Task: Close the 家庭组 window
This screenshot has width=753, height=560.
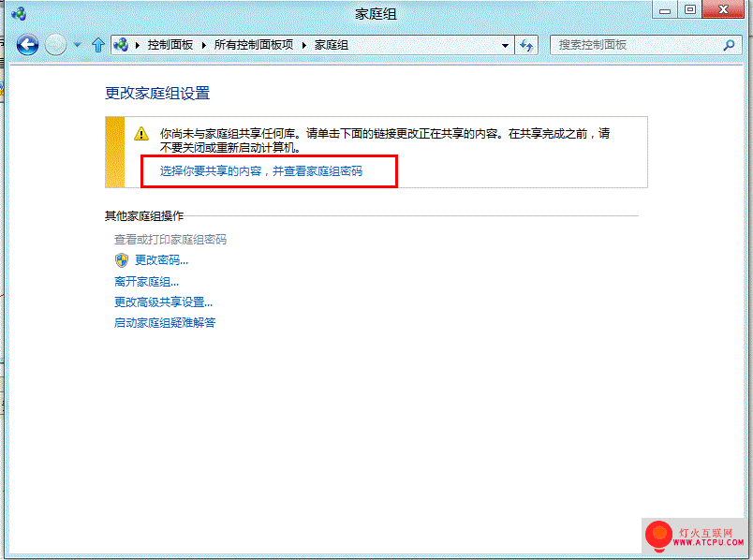Action: click(x=723, y=9)
